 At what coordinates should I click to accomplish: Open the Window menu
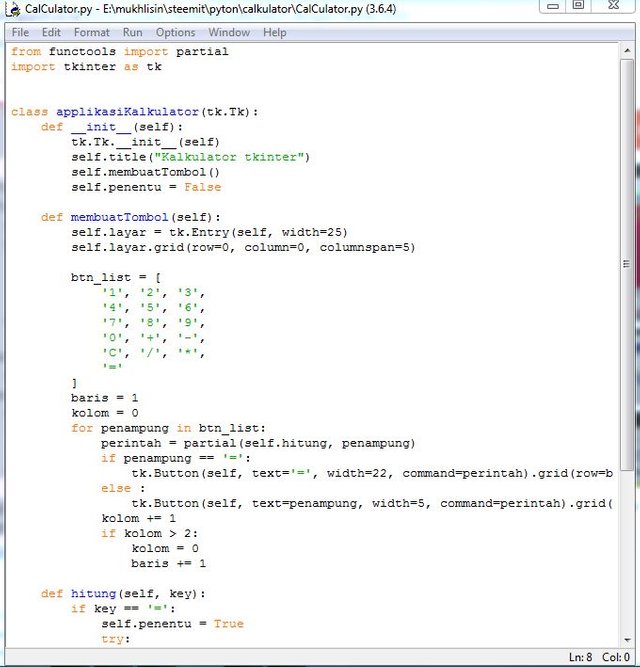pos(229,32)
